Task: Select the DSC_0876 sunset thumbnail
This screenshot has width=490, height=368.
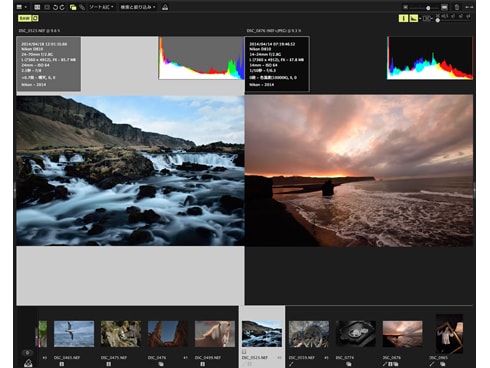Action: coord(403,334)
